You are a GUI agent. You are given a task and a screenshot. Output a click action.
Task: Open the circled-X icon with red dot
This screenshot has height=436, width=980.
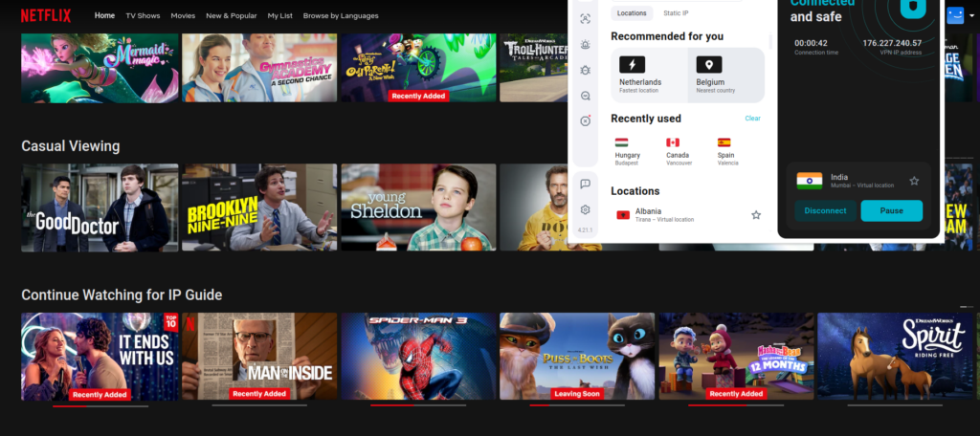point(585,120)
